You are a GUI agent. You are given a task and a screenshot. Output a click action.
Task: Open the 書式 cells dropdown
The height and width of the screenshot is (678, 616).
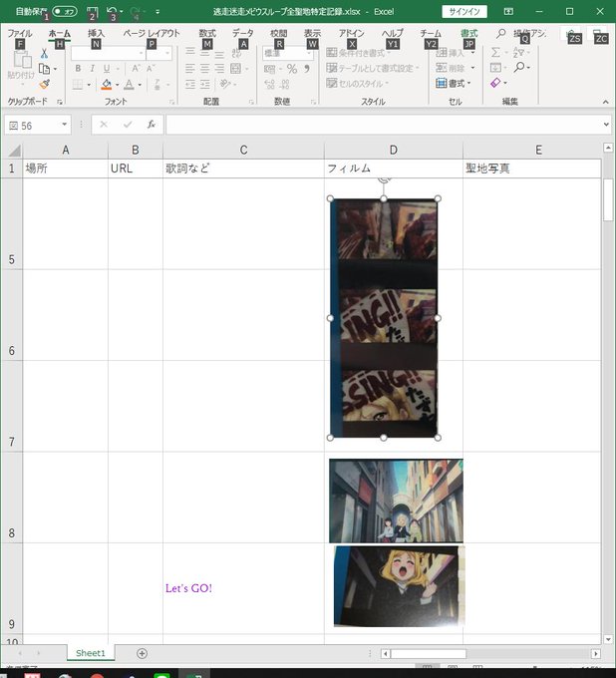(454, 83)
